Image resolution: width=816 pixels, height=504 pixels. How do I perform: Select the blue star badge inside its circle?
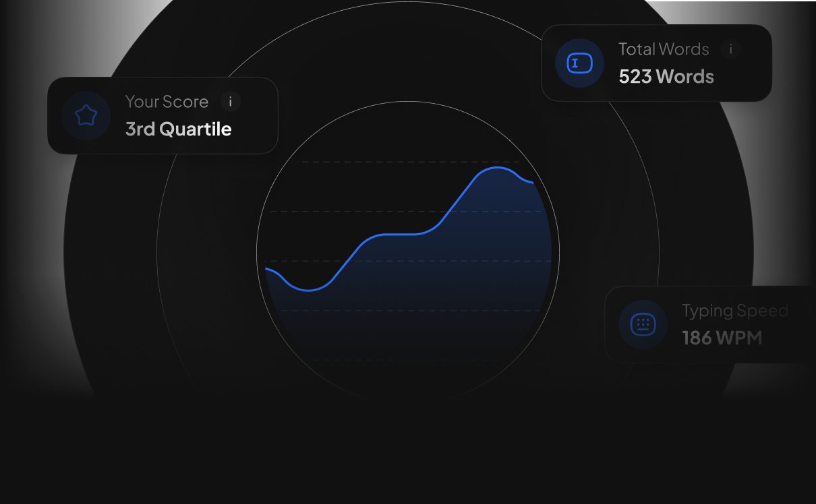coord(86,115)
